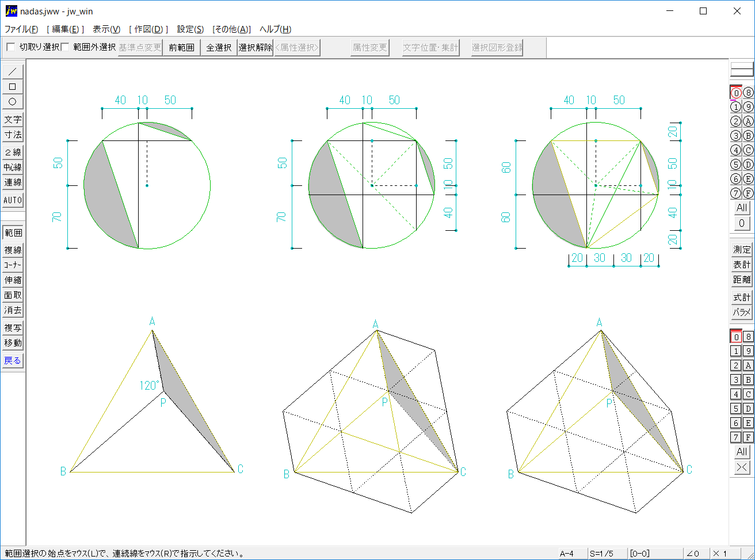Open the その他(A) menu
755x560 pixels.
[x=232, y=29]
